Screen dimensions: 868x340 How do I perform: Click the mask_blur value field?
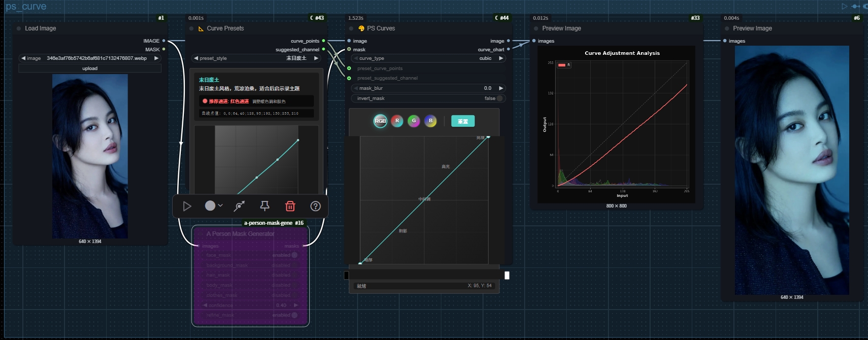(x=428, y=88)
